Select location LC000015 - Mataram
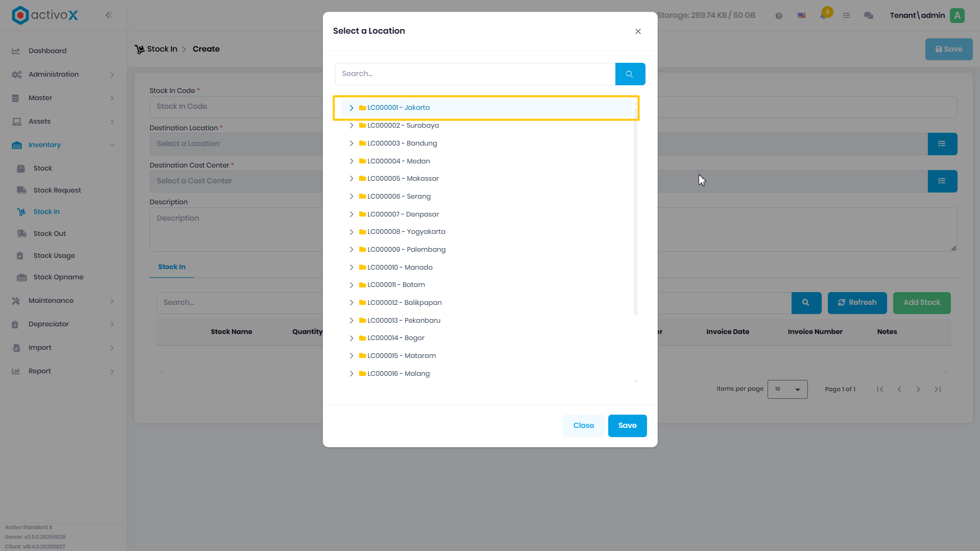Screen dimensions: 980x551 point(401,356)
